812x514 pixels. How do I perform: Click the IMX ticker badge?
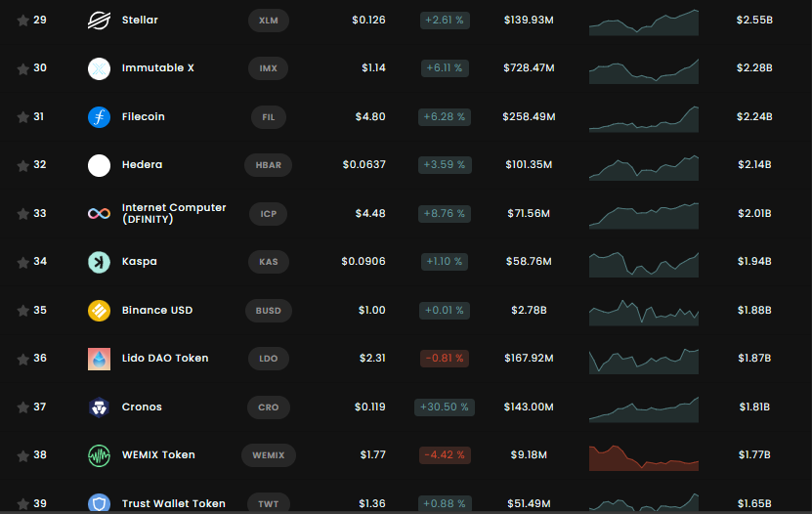pyautogui.click(x=269, y=68)
